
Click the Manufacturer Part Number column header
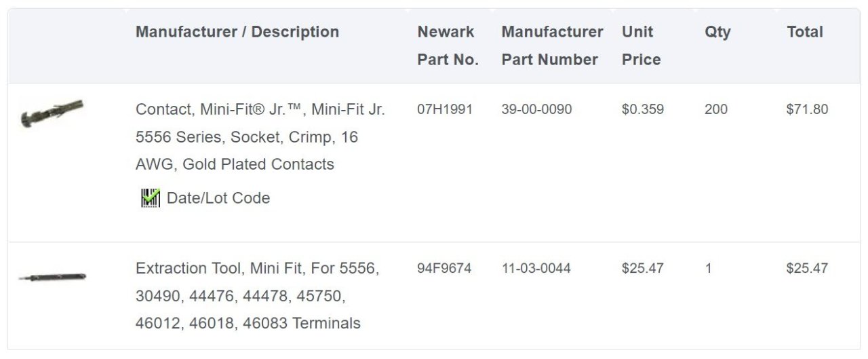(x=552, y=45)
